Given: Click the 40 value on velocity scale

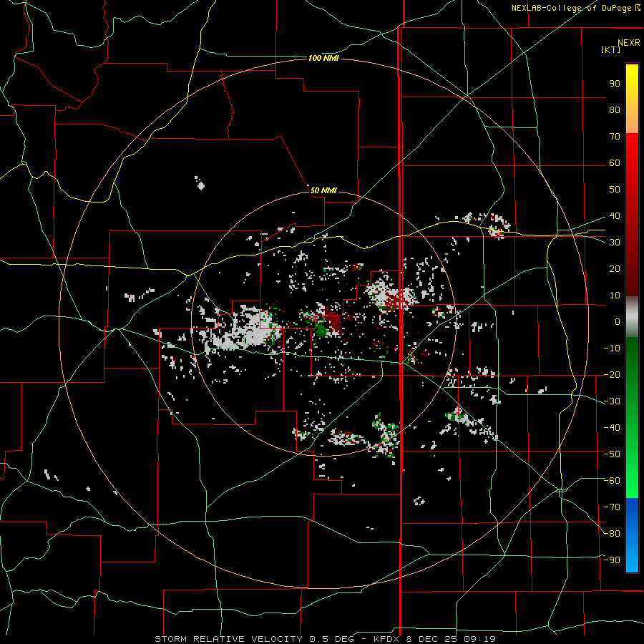Looking at the screenshot, I should (615, 216).
